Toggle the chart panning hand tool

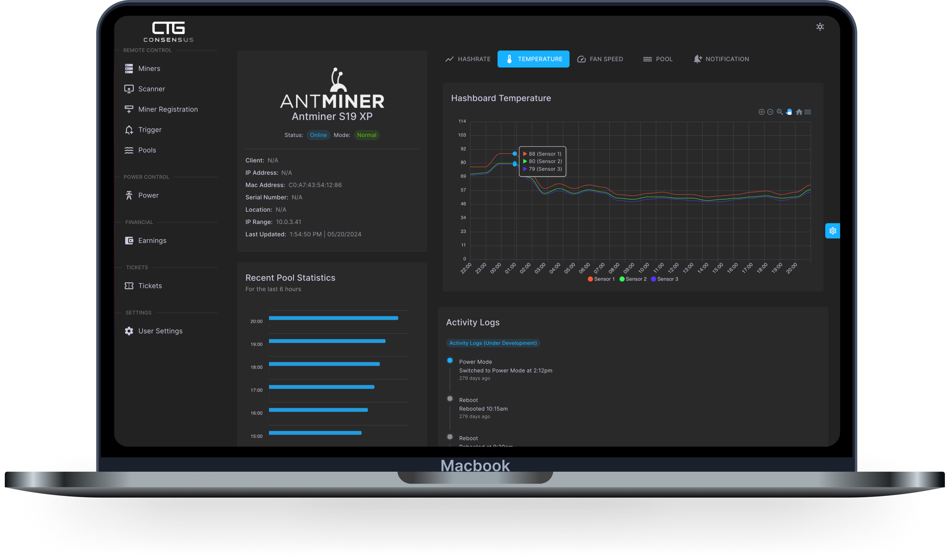click(789, 112)
